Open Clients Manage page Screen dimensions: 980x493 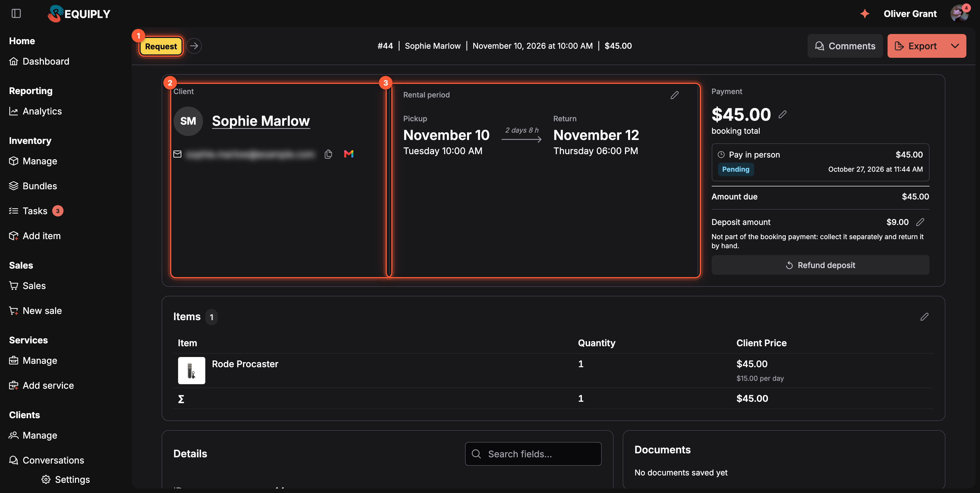tap(33, 435)
